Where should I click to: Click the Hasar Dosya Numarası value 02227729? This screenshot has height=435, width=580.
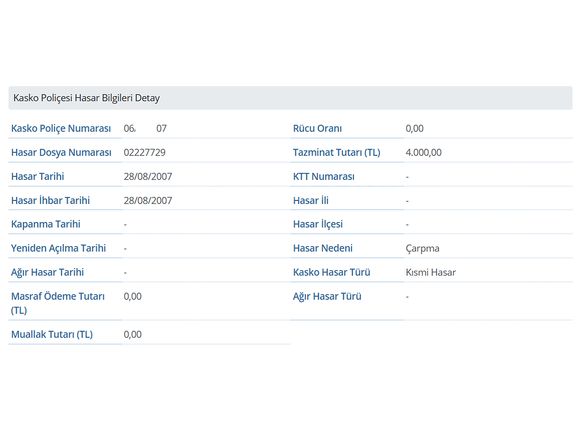[x=145, y=152]
